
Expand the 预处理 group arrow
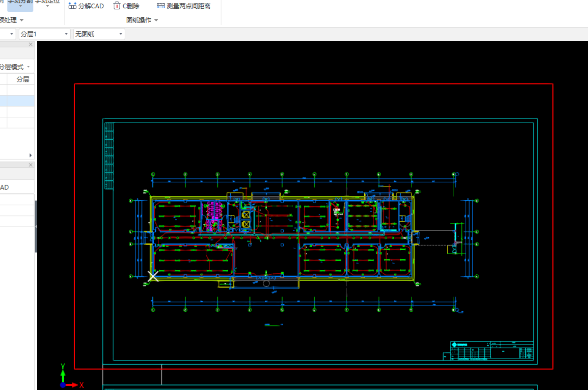[22, 20]
